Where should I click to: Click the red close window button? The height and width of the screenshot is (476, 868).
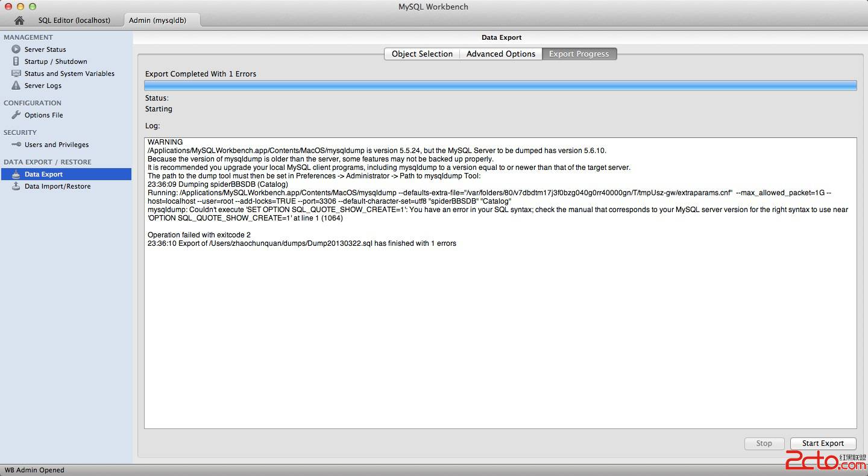click(x=8, y=7)
